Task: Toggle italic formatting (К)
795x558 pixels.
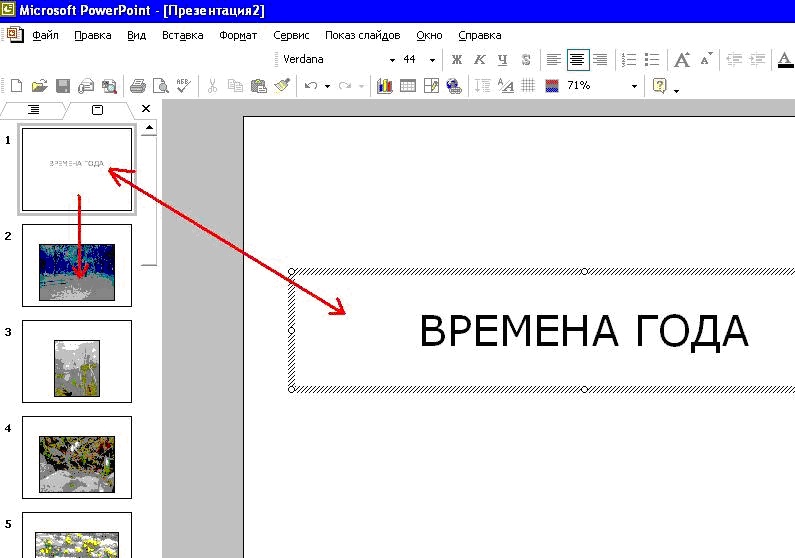Action: point(480,60)
